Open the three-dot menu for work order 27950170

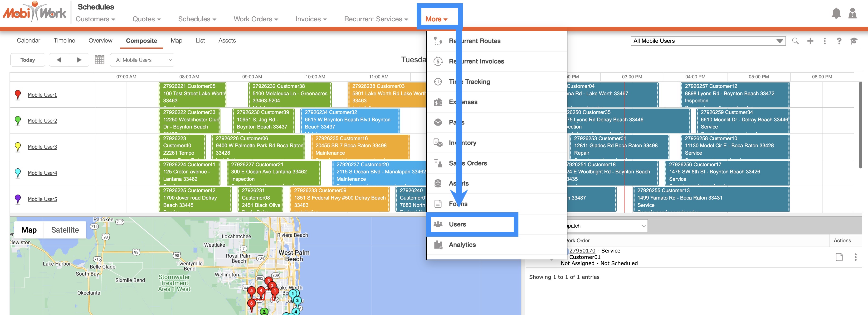click(x=855, y=257)
